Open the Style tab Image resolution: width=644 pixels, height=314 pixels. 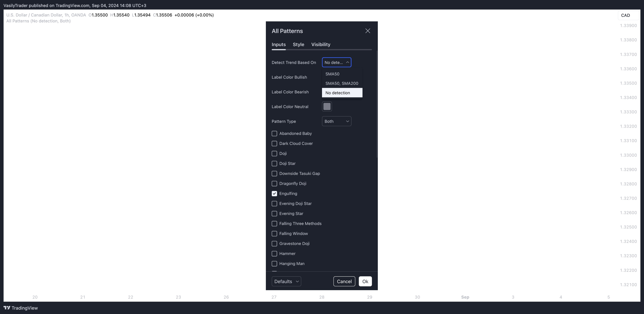[298, 45]
